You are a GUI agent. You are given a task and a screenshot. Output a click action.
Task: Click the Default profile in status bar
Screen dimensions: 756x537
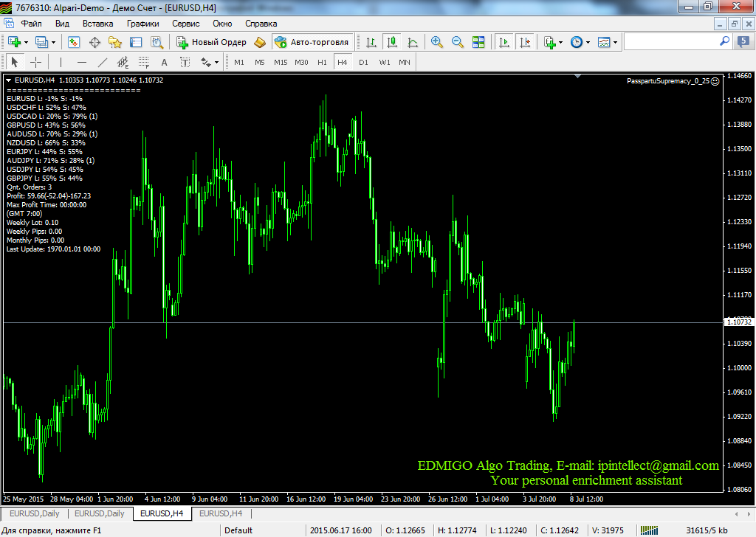[238, 530]
